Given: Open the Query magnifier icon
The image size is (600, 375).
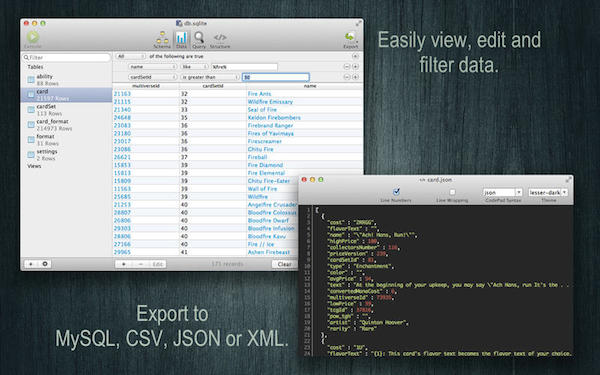Looking at the screenshot, I should pos(199,38).
